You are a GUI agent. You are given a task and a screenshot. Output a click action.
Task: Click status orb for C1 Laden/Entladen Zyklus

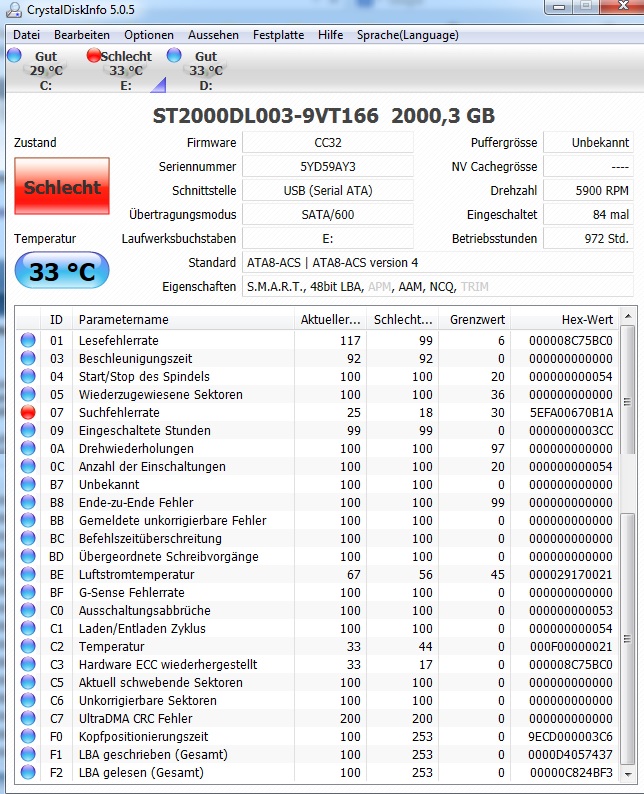click(28, 628)
